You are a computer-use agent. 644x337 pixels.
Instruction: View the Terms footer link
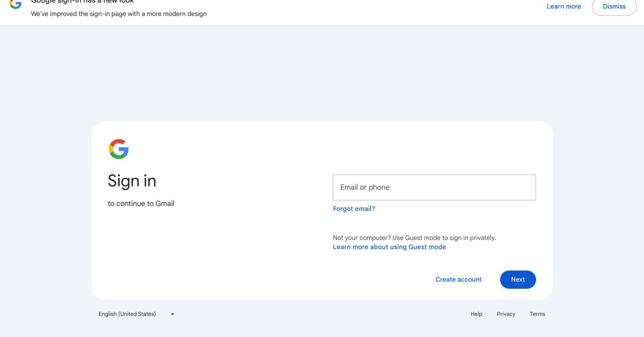point(537,314)
